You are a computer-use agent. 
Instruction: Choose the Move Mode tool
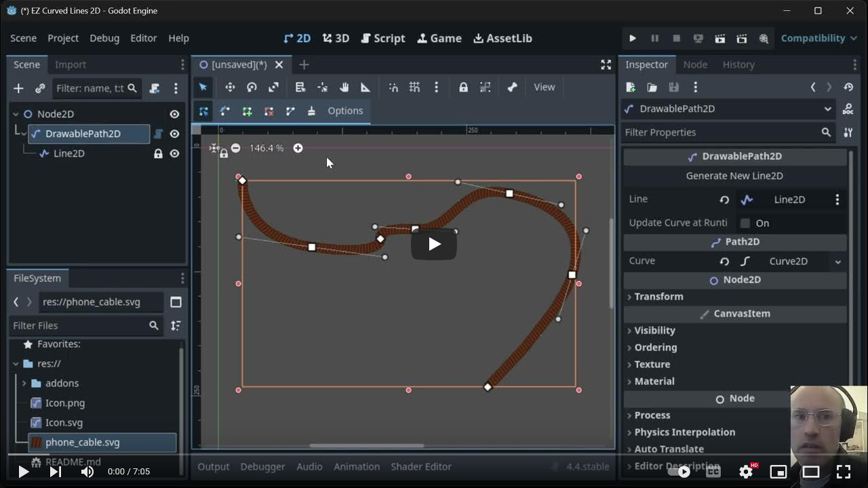click(230, 87)
